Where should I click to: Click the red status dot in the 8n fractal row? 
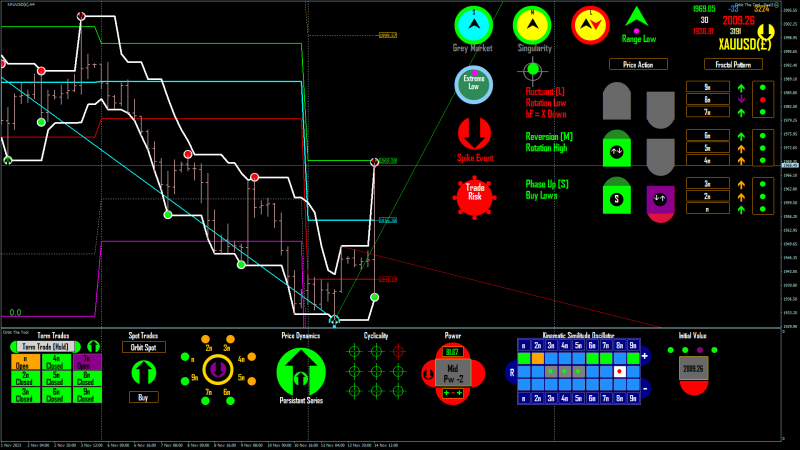(x=763, y=99)
